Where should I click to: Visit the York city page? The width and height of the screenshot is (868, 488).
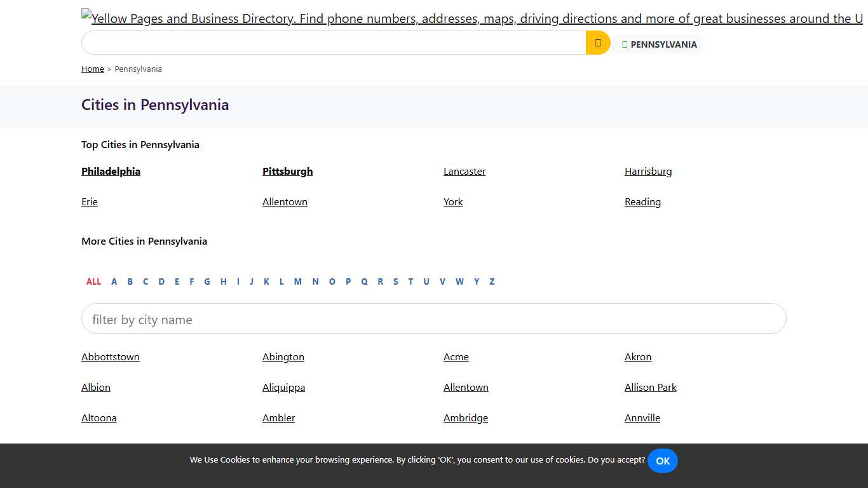point(453,201)
